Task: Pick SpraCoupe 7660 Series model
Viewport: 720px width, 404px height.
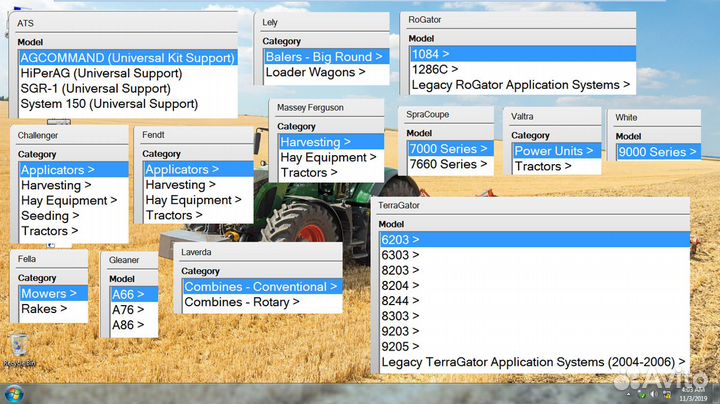Action: (x=447, y=164)
